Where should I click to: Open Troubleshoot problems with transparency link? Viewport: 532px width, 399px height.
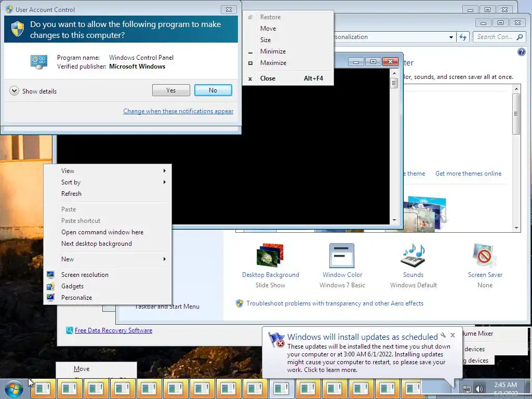pos(335,303)
